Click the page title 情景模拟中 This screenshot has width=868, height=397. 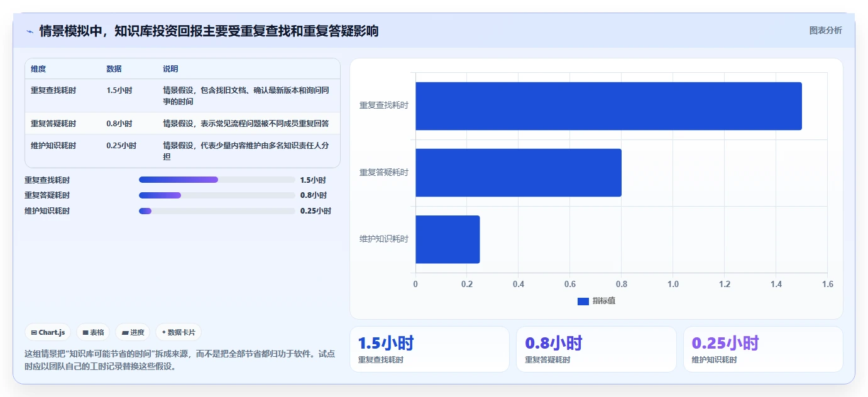[209, 31]
